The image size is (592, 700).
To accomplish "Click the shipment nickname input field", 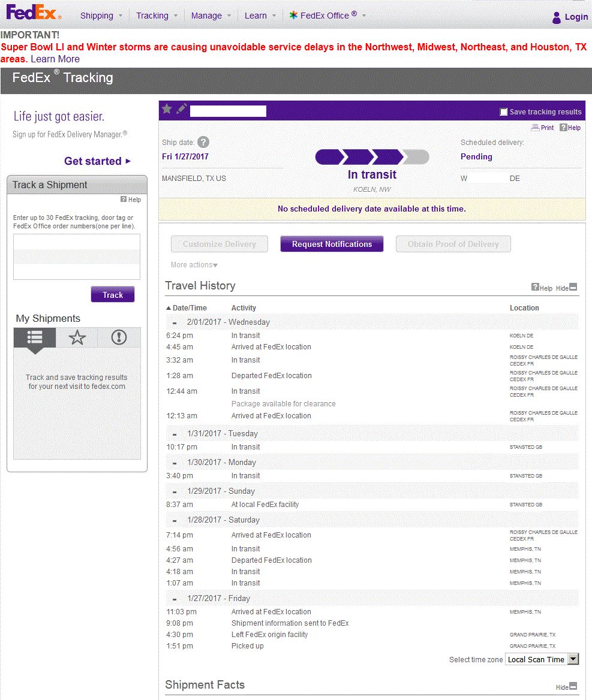I will point(228,111).
